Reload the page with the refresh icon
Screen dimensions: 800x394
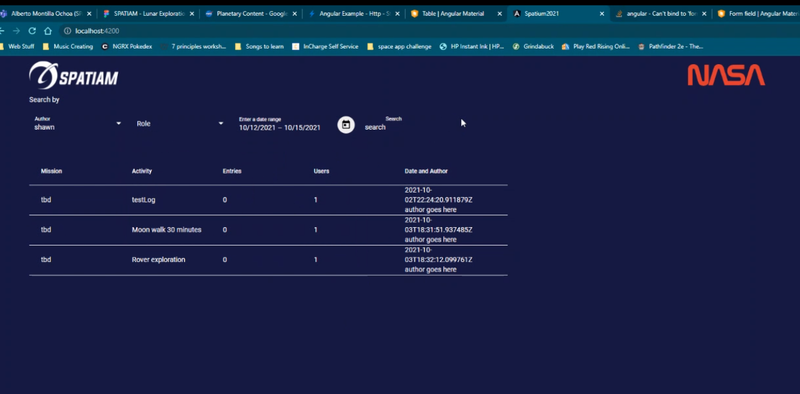[32, 31]
